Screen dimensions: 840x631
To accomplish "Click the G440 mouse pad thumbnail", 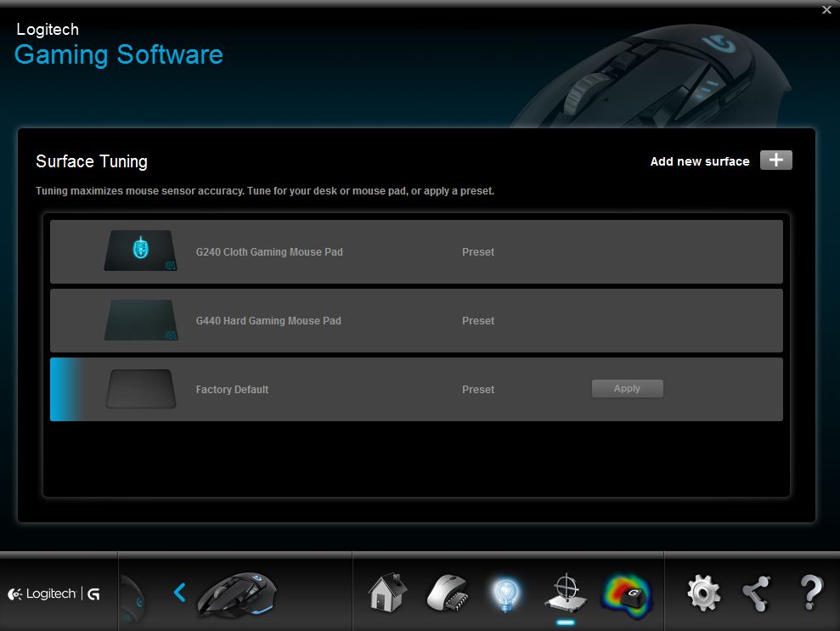I will tap(141, 320).
